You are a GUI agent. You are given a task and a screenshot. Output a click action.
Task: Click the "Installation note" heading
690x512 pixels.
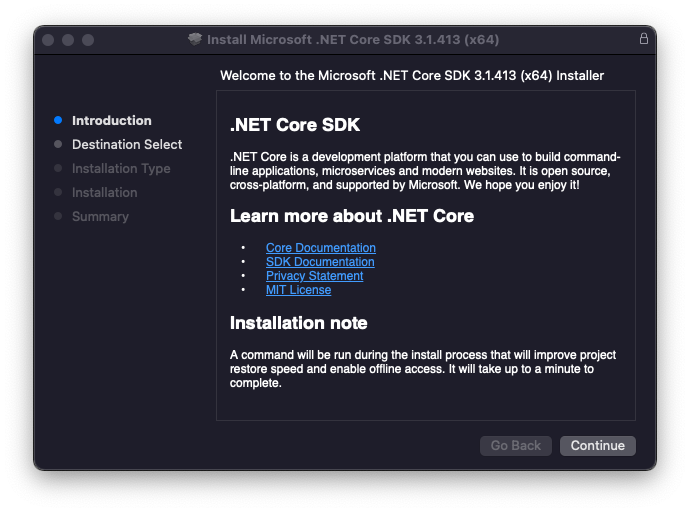click(299, 323)
